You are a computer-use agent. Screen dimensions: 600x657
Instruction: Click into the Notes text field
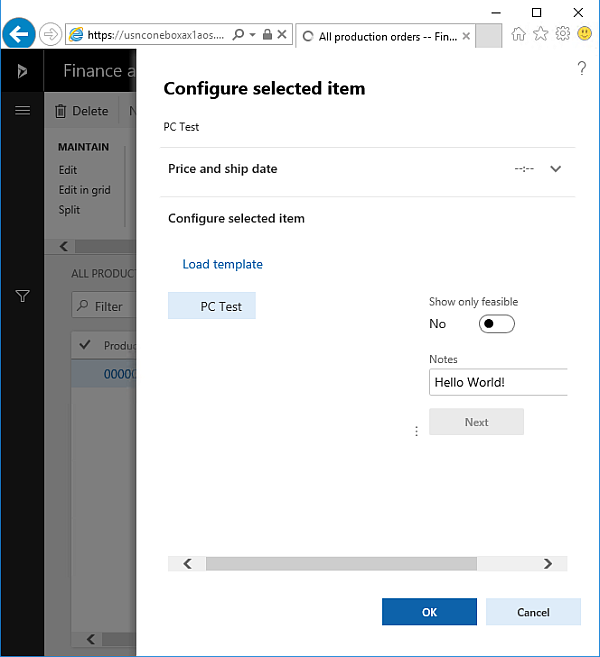(497, 382)
